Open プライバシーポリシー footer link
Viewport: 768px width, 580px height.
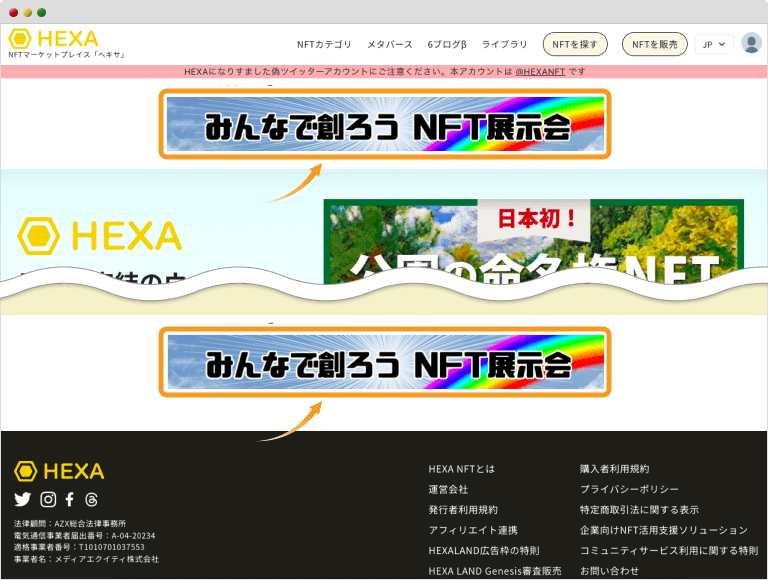(629, 489)
